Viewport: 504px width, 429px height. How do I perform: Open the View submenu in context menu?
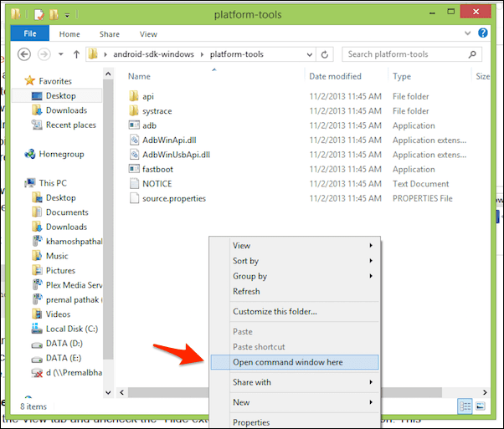tap(295, 246)
